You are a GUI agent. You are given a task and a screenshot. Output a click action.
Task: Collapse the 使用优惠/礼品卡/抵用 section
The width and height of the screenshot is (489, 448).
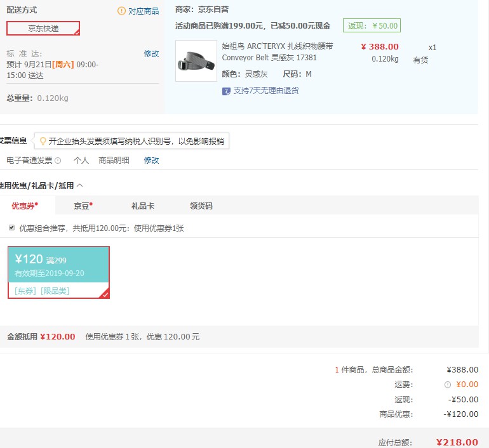click(x=80, y=186)
